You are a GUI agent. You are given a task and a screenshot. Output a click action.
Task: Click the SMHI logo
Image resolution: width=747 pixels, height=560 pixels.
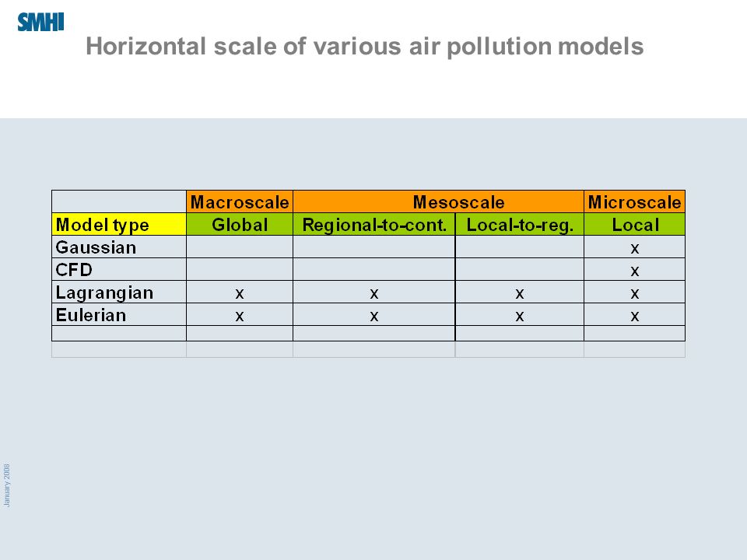pos(40,22)
